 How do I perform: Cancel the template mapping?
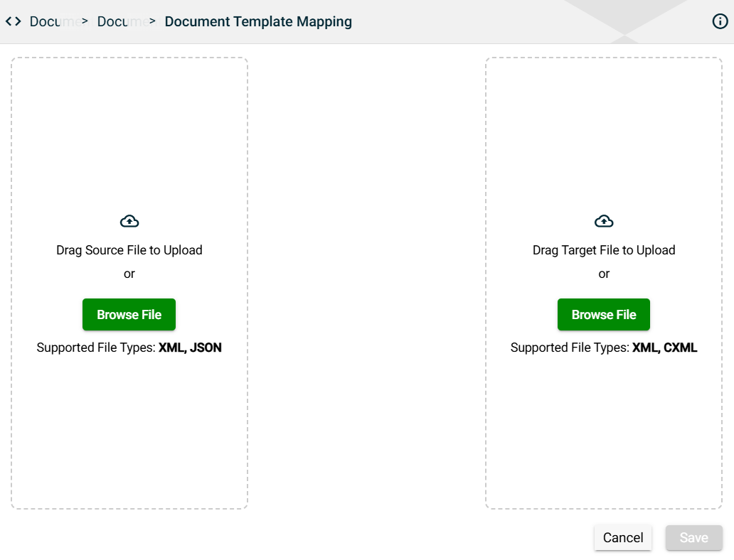click(x=622, y=538)
